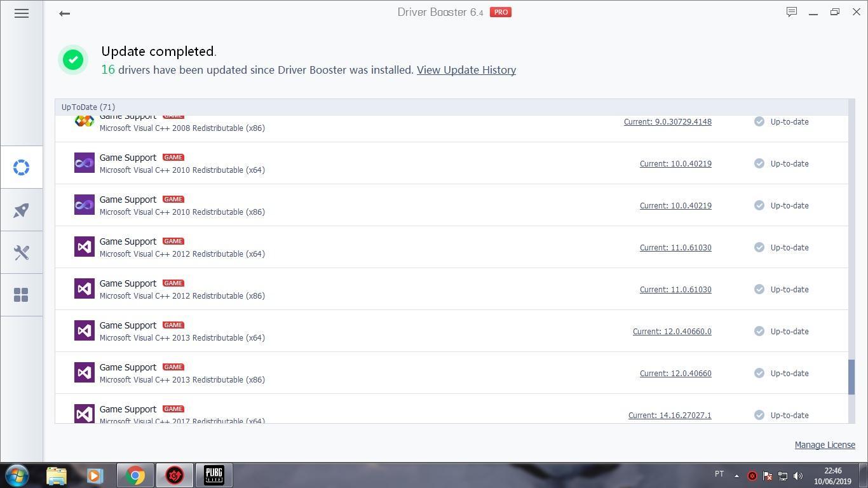Open version link Current: 12.0.40660.0
This screenshot has height=488, width=868.
[672, 331]
